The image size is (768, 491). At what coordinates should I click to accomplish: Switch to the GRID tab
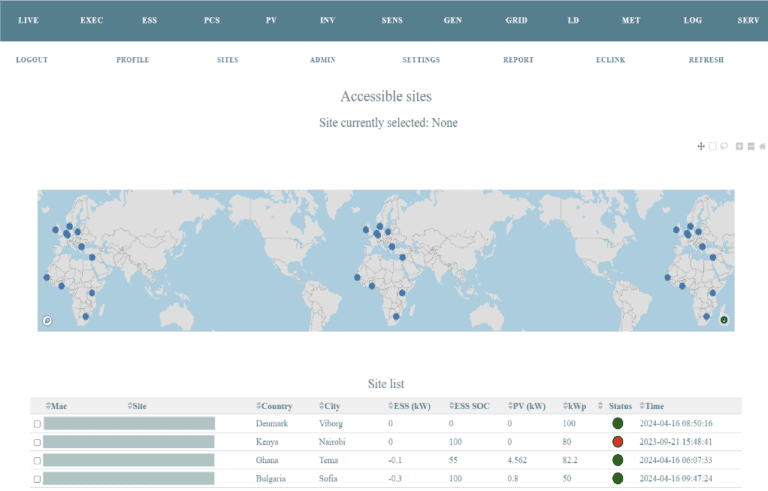(516, 21)
